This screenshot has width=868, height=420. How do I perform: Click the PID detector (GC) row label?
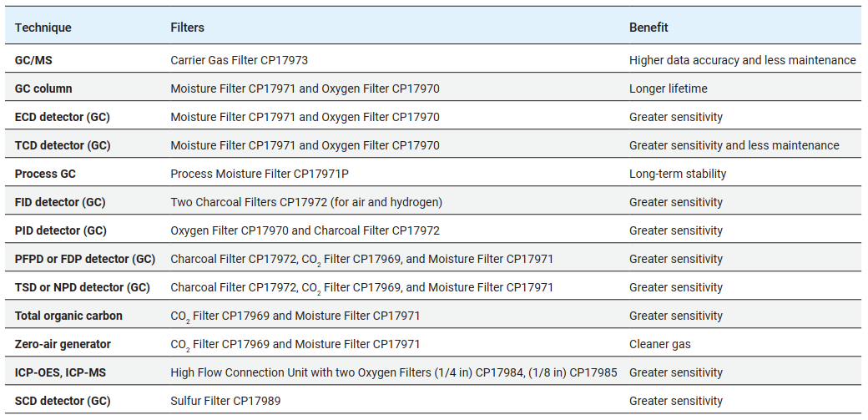click(x=62, y=230)
